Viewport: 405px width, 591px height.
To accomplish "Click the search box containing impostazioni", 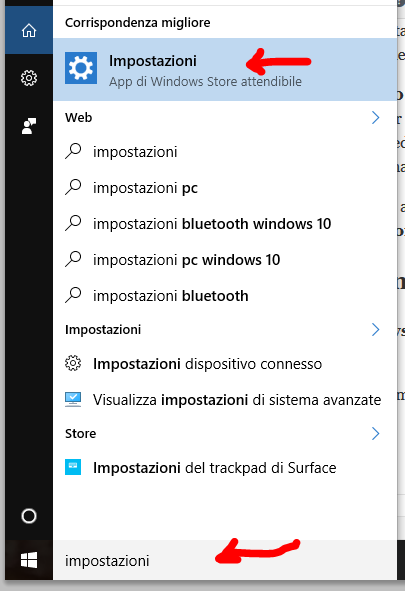I will [225, 560].
